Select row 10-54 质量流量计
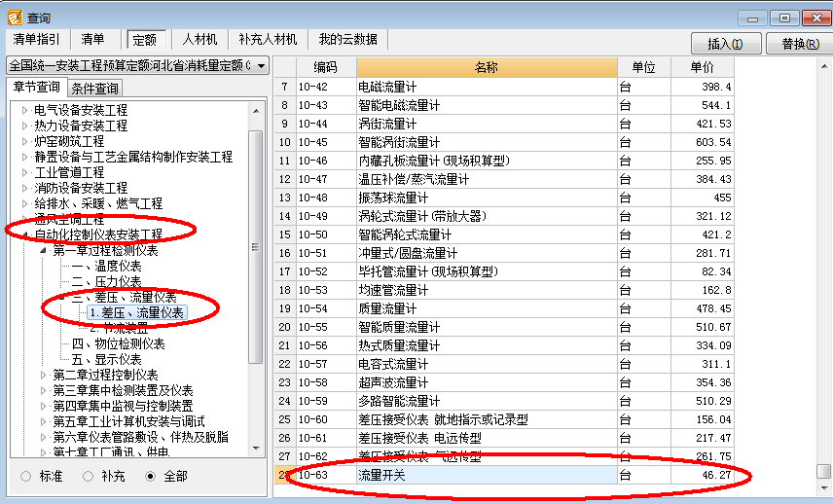Image resolution: width=833 pixels, height=504 pixels. click(504, 308)
